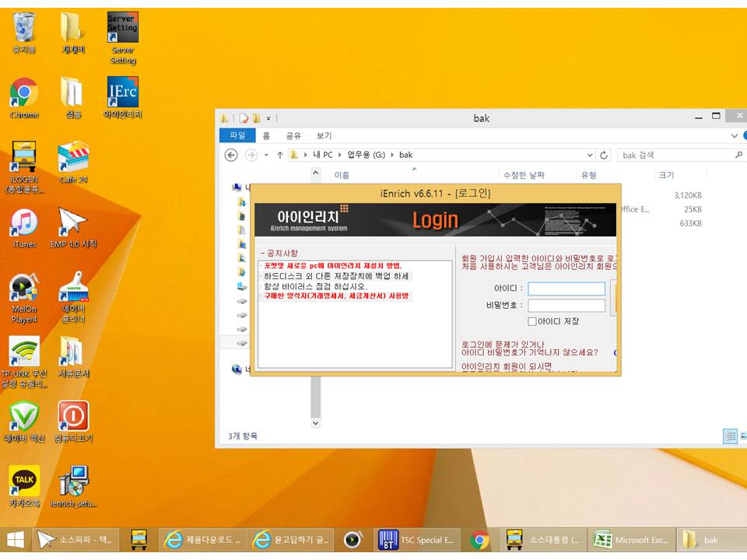Image resolution: width=747 pixels, height=560 pixels.
Task: Open the Server Setting shortcut
Action: 122,29
